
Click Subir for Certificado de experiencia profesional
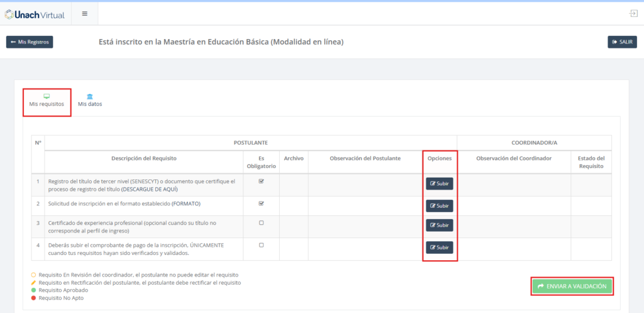439,225
